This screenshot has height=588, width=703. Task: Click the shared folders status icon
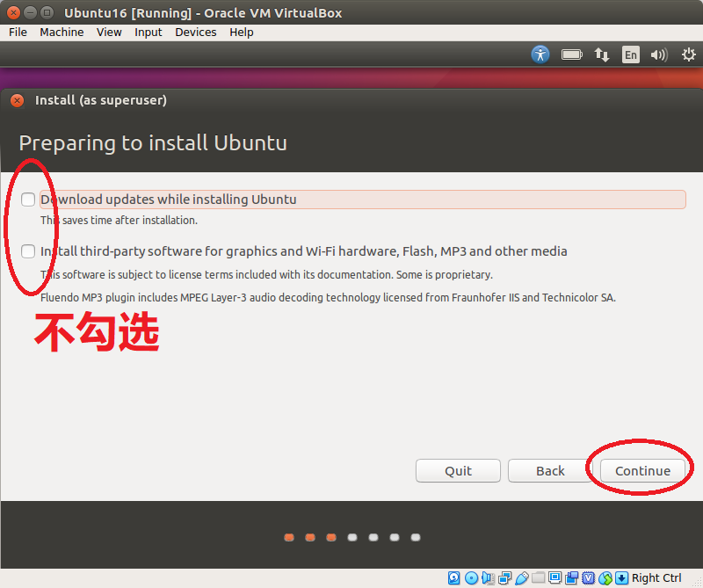click(539, 577)
